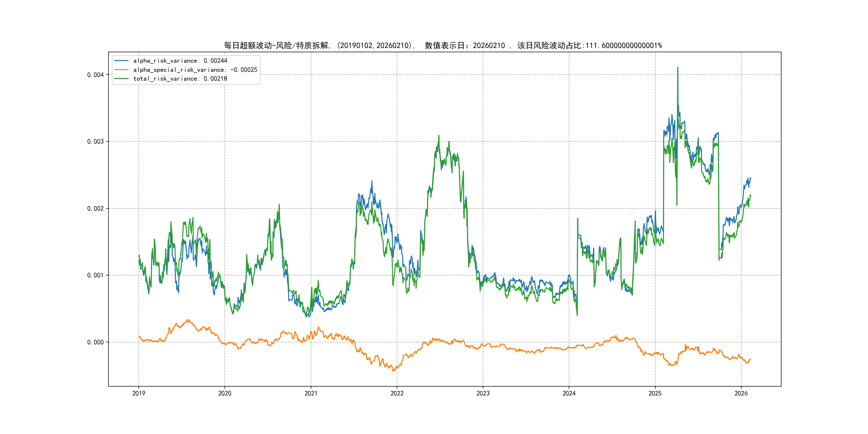Click the chart title text at top
Viewport: 868px width, 434px height.
tap(443, 46)
